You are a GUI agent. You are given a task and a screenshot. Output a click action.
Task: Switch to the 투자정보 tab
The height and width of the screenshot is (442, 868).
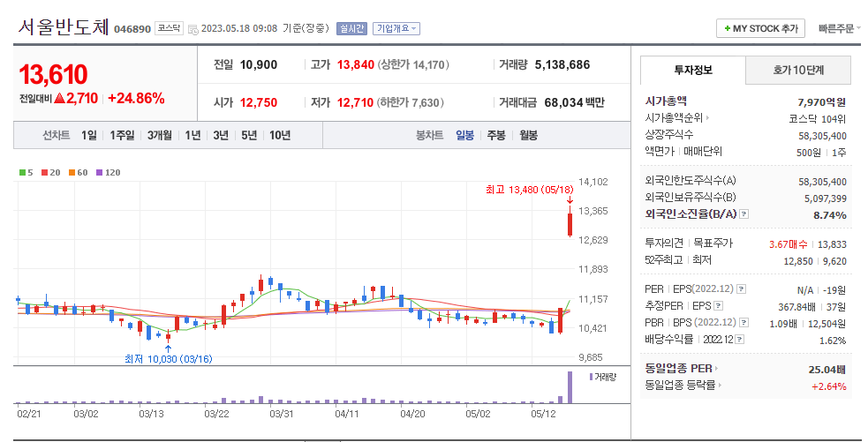(693, 71)
